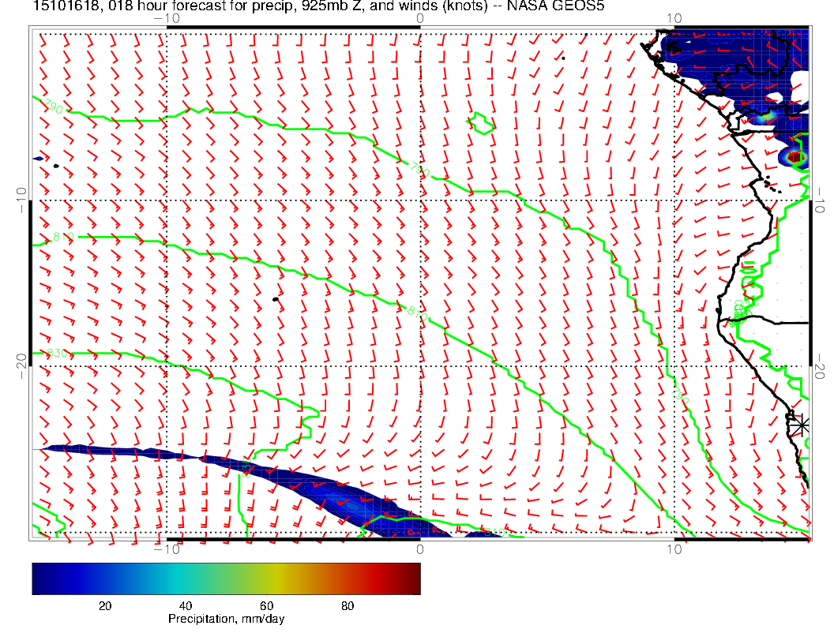Click the black asterisk marker on the coast
Viewport: 834px width, 644px height.
(801, 425)
